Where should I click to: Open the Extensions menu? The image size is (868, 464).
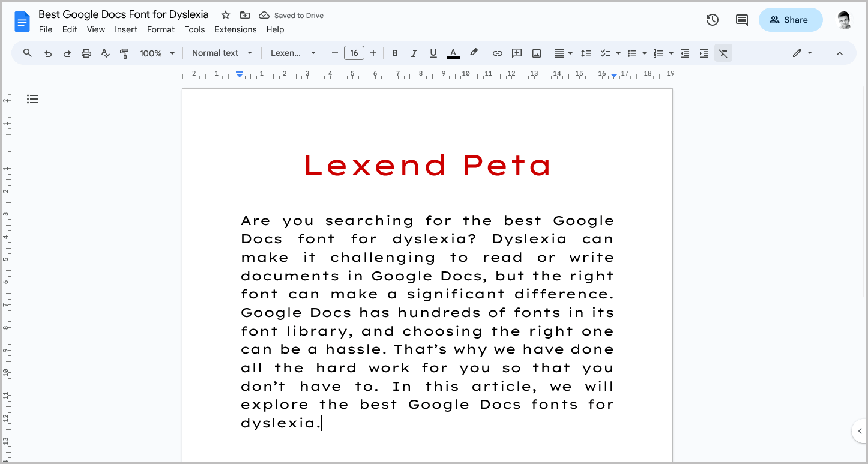pyautogui.click(x=235, y=29)
